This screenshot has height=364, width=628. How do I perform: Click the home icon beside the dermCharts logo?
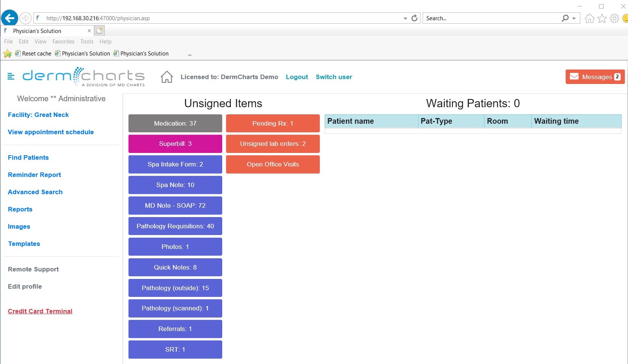[166, 76]
